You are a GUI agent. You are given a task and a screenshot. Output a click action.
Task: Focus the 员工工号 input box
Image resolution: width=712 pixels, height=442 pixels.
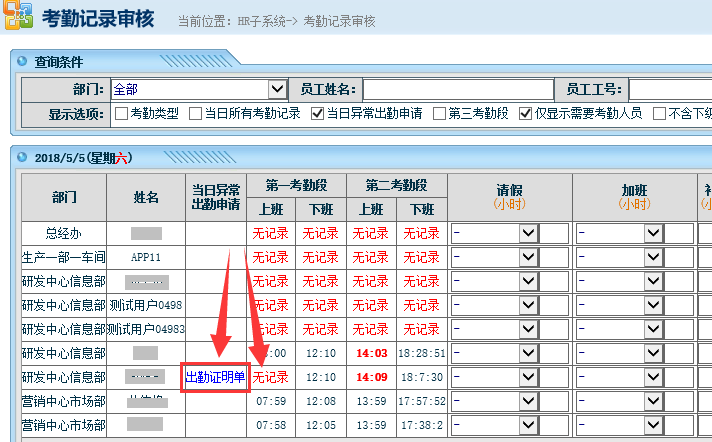click(x=668, y=90)
